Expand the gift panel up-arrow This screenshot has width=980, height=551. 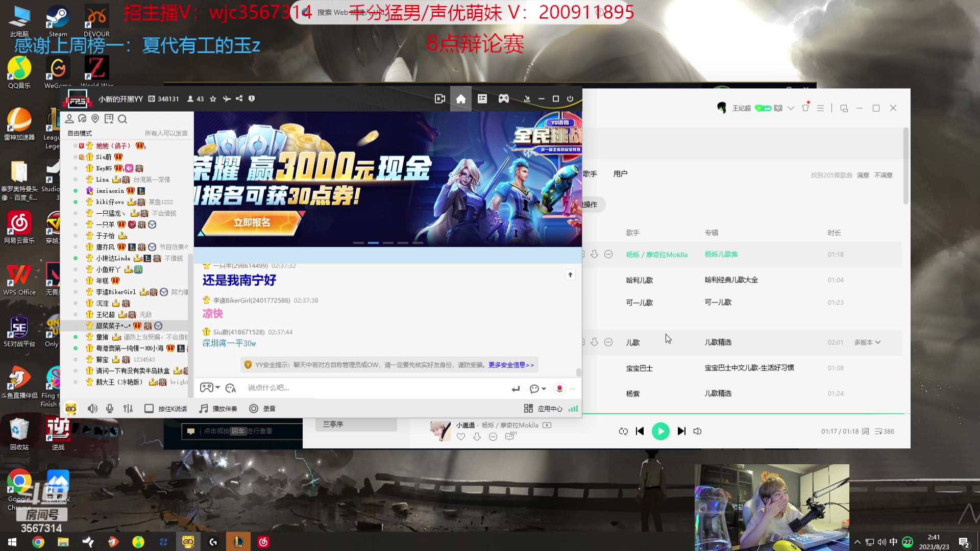tap(573, 389)
